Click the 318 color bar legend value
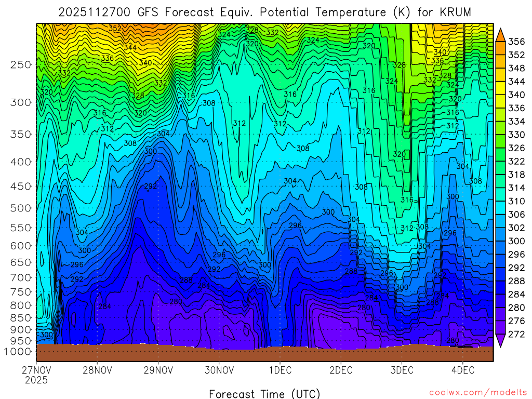The image size is (532, 399). pos(516,175)
